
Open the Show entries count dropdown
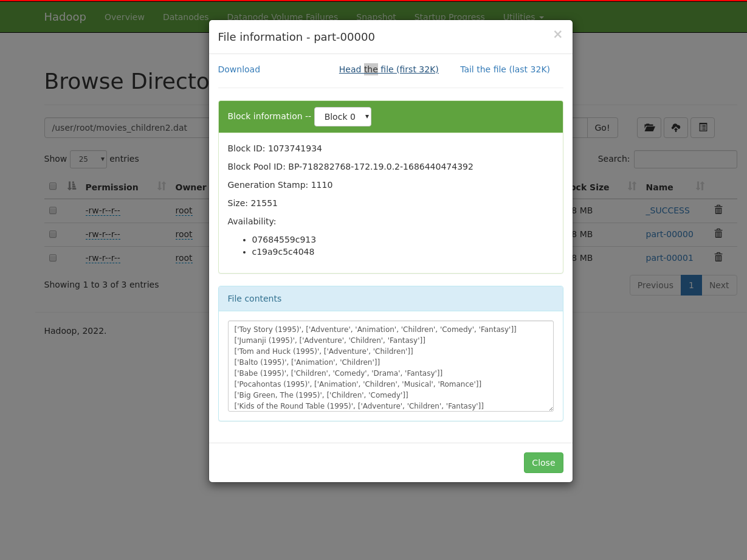(88, 159)
